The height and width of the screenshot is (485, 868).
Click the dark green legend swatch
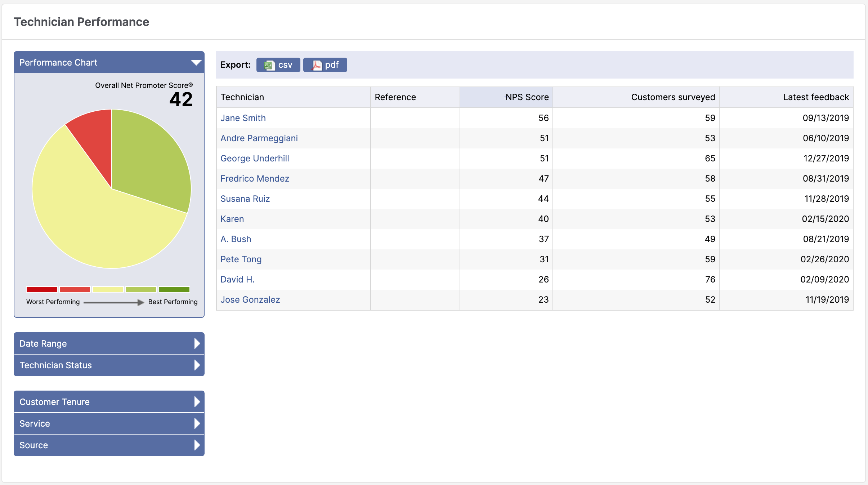(x=174, y=289)
